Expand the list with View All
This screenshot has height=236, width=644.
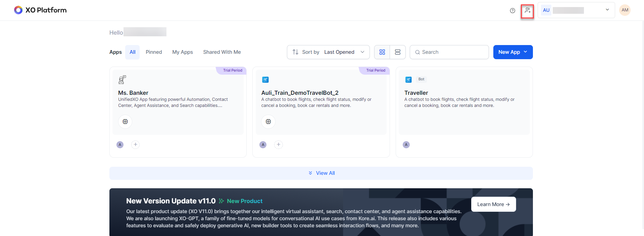pos(321,173)
